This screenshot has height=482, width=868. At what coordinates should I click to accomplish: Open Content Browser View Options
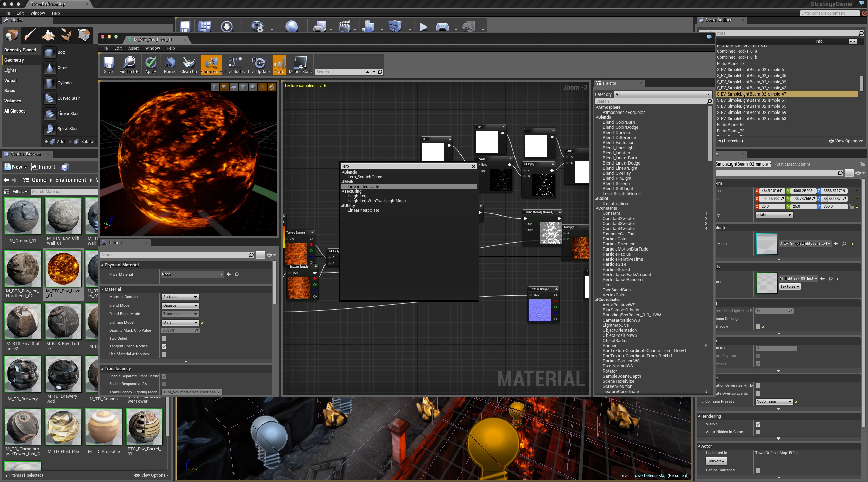click(151, 475)
